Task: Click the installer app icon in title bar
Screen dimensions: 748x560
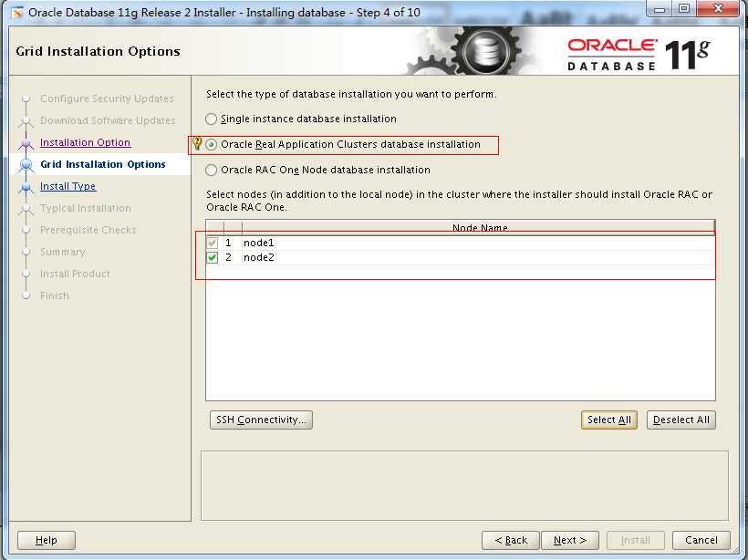Action: pos(17,13)
